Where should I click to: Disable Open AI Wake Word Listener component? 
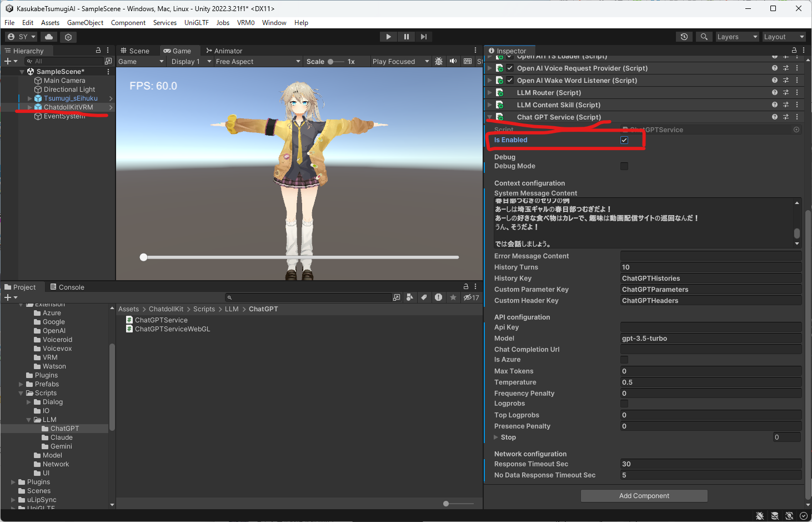pyautogui.click(x=510, y=80)
